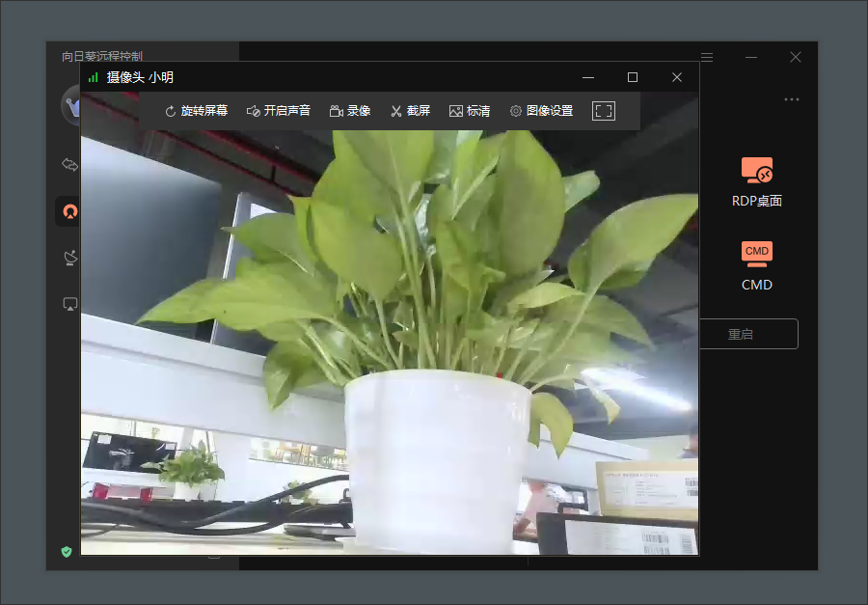Enter fullscreen with the bracket icon
The image size is (868, 605).
coord(604,111)
